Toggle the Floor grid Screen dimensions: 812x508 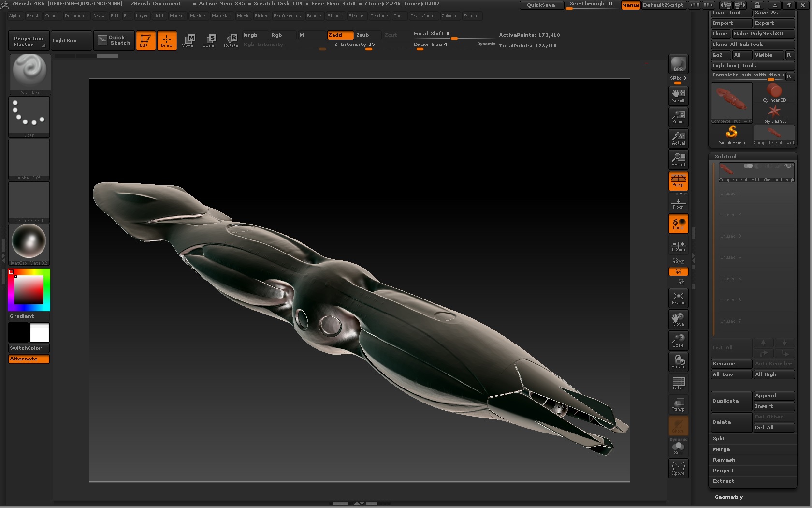coord(678,203)
